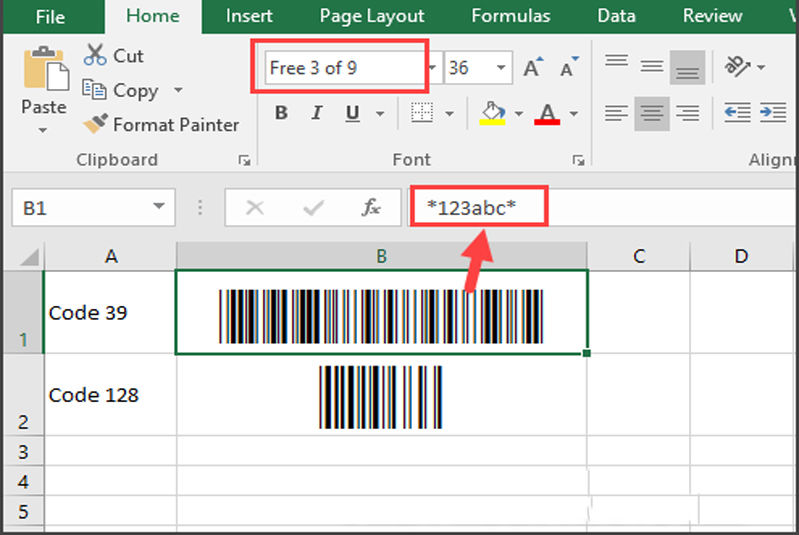Image resolution: width=799 pixels, height=535 pixels.
Task: Click the font size 36 field
Action: click(x=467, y=68)
